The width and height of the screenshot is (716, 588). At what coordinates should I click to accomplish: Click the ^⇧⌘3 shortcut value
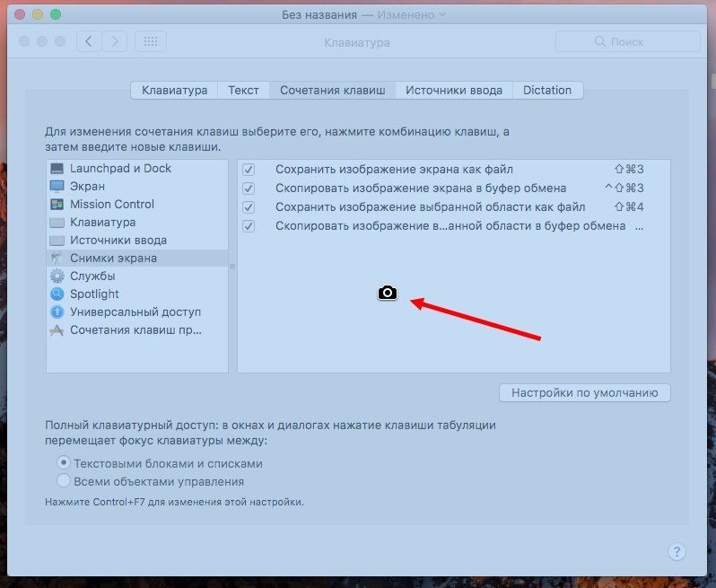[624, 189]
